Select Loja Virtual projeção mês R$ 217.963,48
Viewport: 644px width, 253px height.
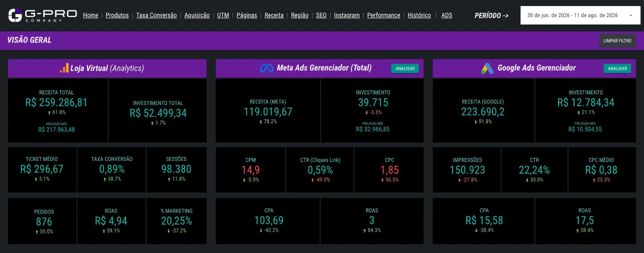[56, 130]
